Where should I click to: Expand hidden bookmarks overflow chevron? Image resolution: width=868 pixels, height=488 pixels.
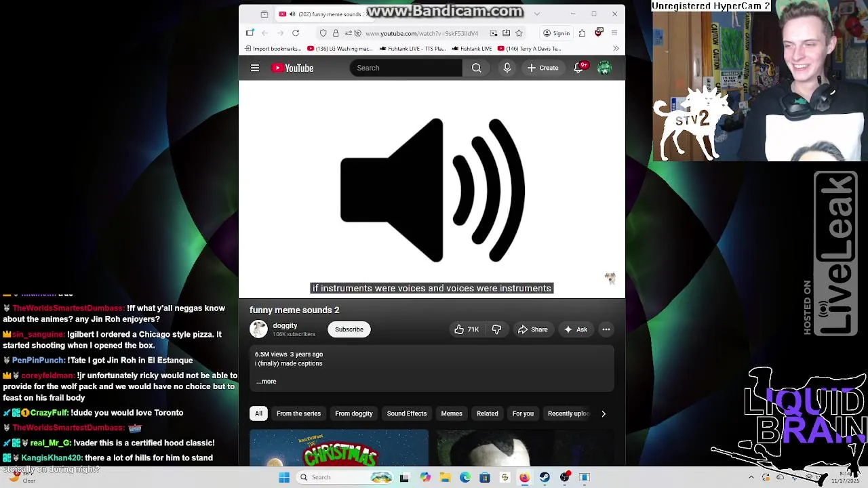tap(616, 49)
